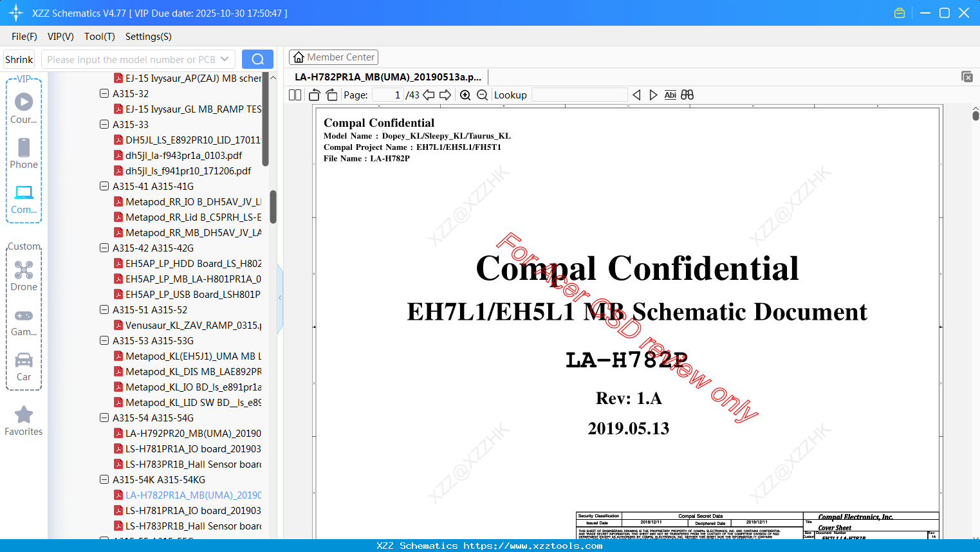This screenshot has width=980, height=552.
Task: Click PDF icon beside Venusaur_KL_ZAV_RAMP_0315
Action: click(118, 325)
